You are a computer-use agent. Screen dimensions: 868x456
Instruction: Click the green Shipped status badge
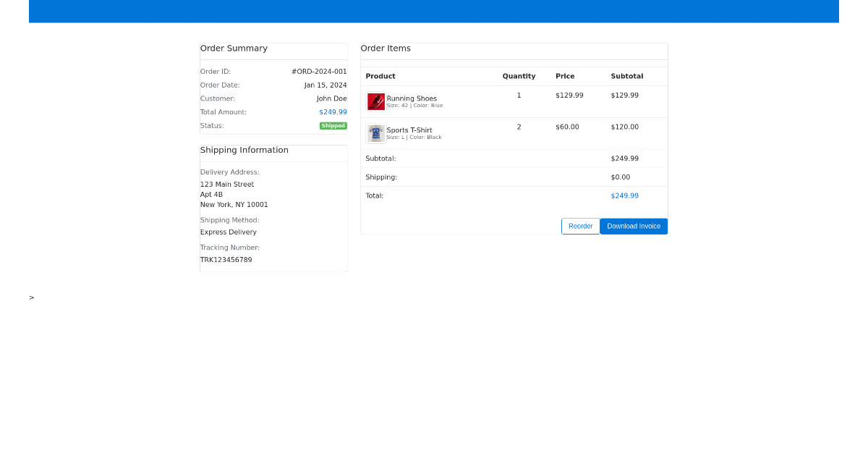333,125
